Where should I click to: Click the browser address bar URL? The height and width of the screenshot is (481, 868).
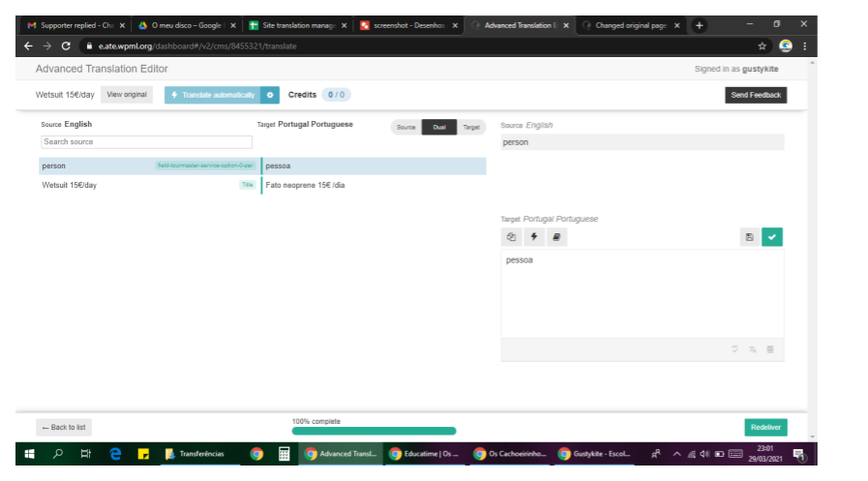tap(197, 45)
